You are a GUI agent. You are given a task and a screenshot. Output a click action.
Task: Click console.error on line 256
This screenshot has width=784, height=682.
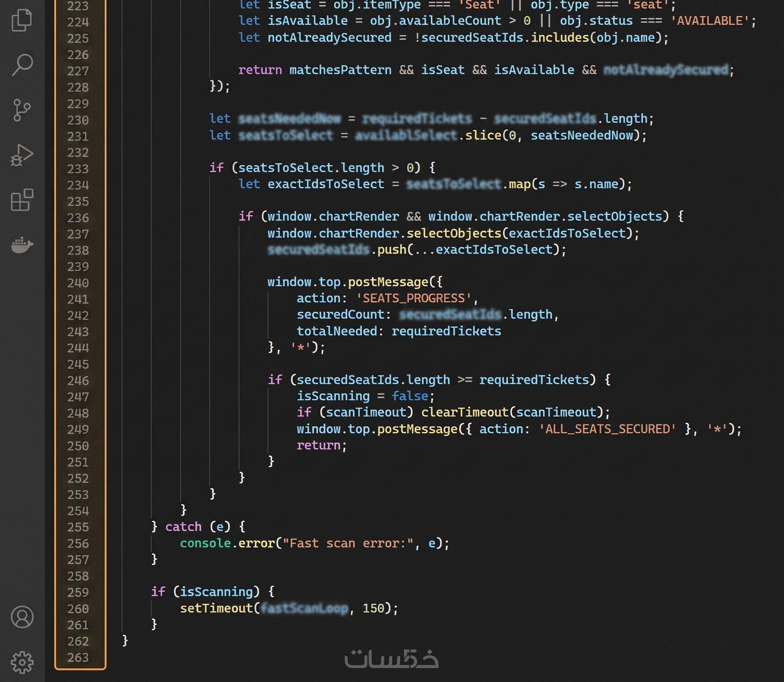pos(227,543)
